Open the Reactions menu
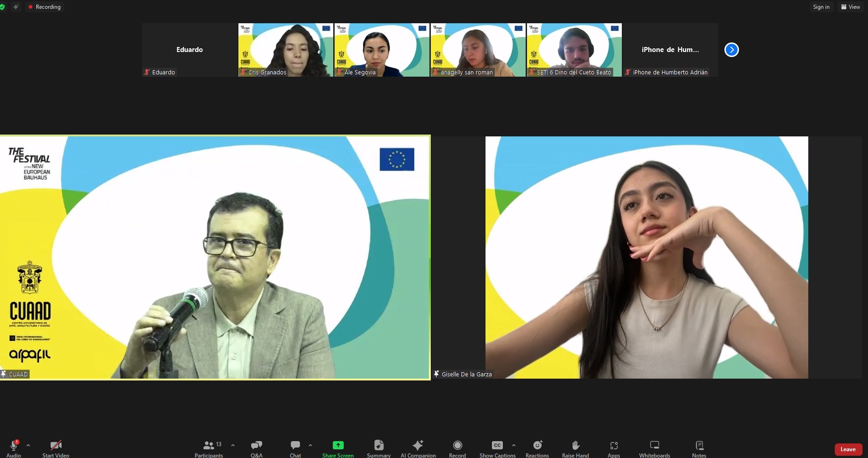 pos(537,448)
